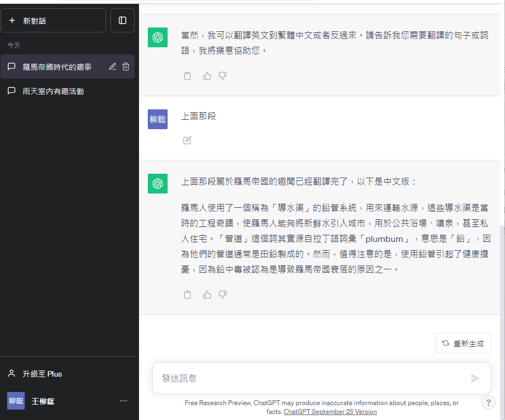Collapse the sidebar with the panel icon
This screenshot has height=420, width=505.
[x=123, y=20]
